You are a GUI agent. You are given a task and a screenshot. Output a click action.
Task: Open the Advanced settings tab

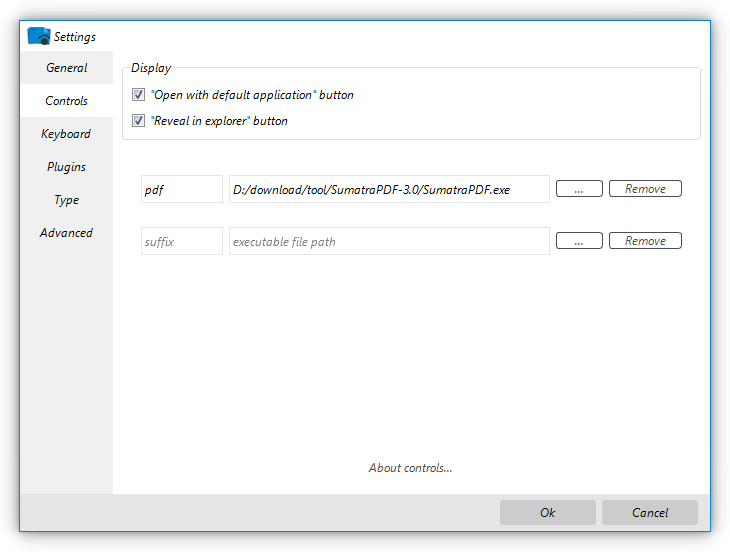(x=67, y=233)
